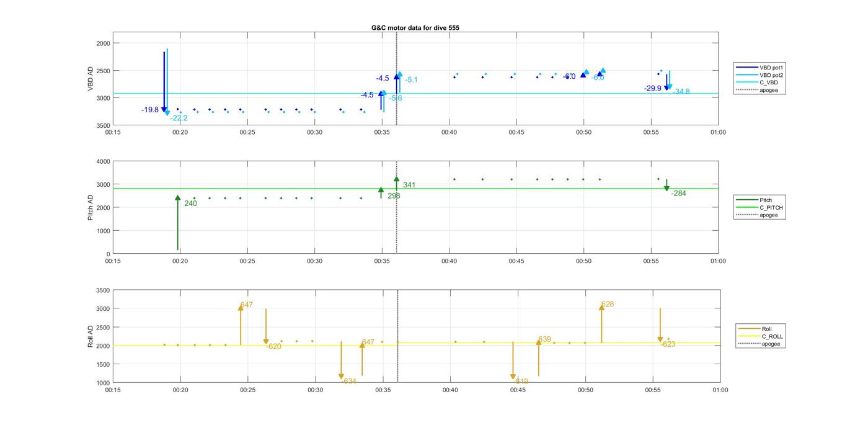Click the -619 roll data label

(521, 382)
